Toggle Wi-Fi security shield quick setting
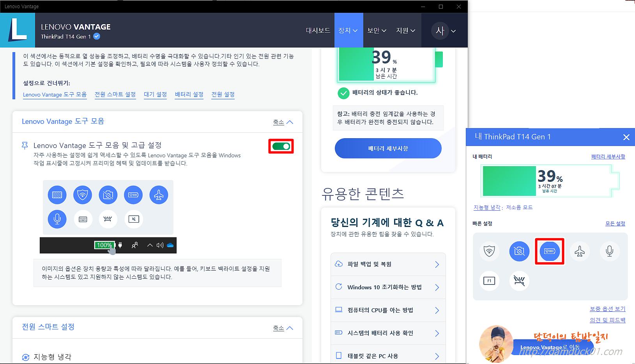The width and height of the screenshot is (635, 364). (x=489, y=251)
